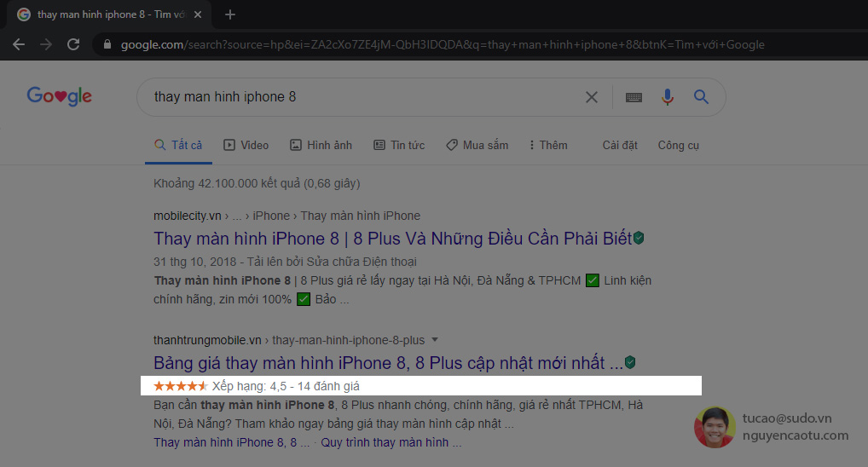Click the padlock site info icon
Viewport: 868px width, 467px height.
tap(107, 44)
